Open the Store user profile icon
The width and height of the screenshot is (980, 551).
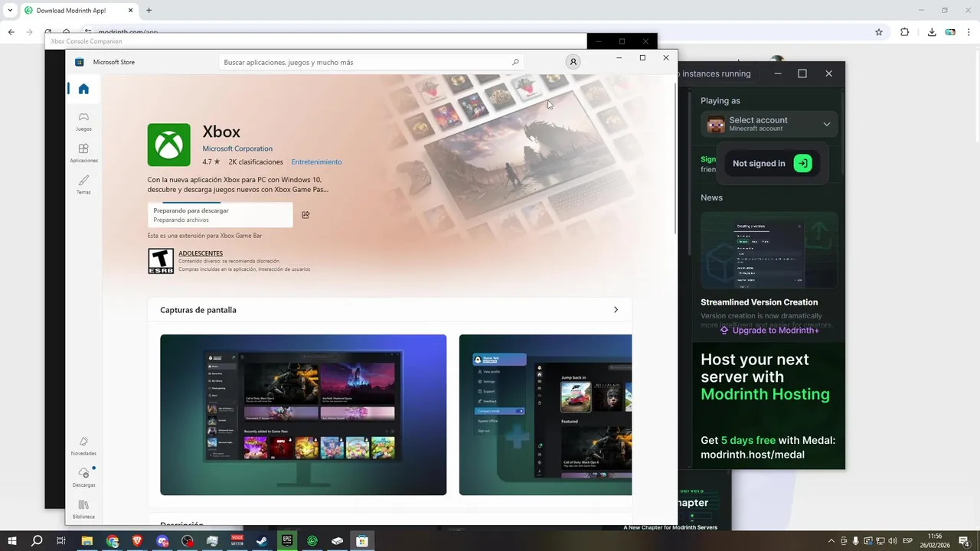573,62
